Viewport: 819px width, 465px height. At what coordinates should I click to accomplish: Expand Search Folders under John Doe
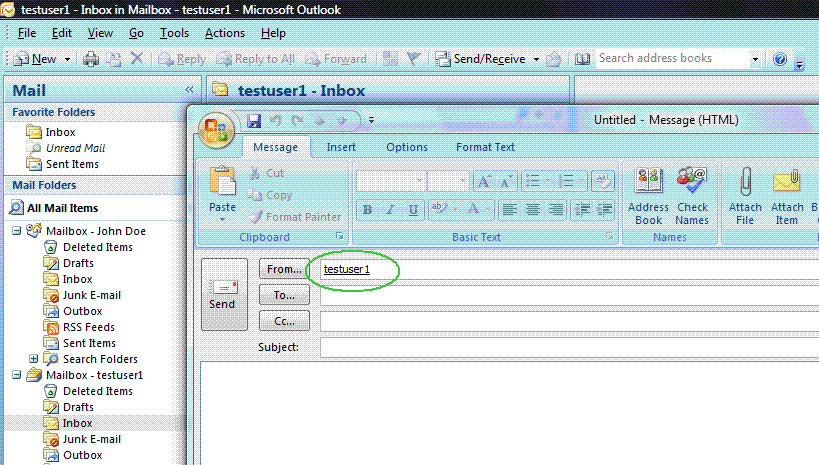(x=33, y=359)
